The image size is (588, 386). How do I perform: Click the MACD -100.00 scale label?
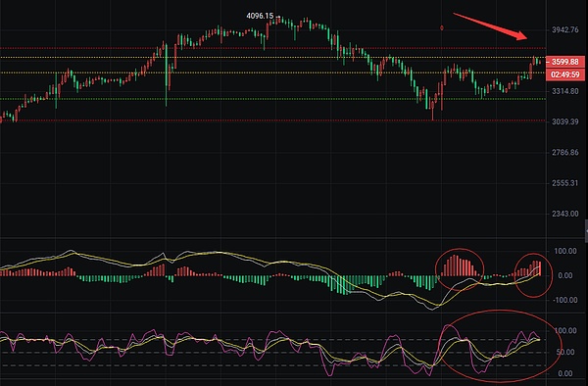pyautogui.click(x=564, y=300)
